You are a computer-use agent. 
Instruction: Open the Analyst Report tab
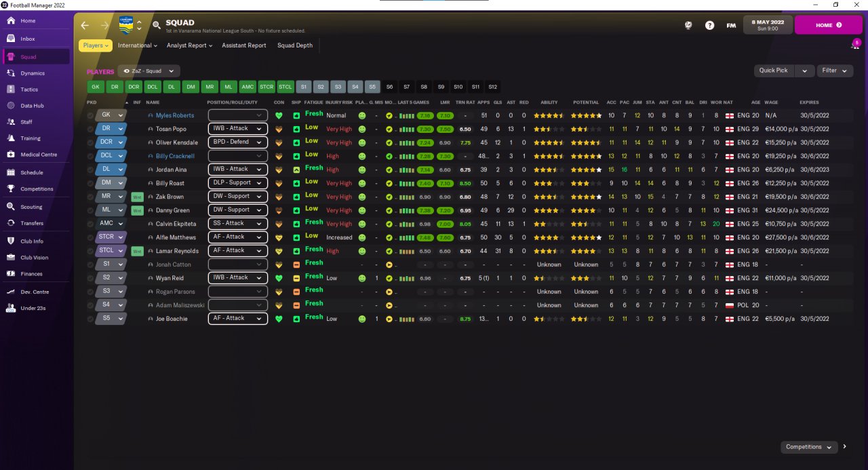pos(189,45)
